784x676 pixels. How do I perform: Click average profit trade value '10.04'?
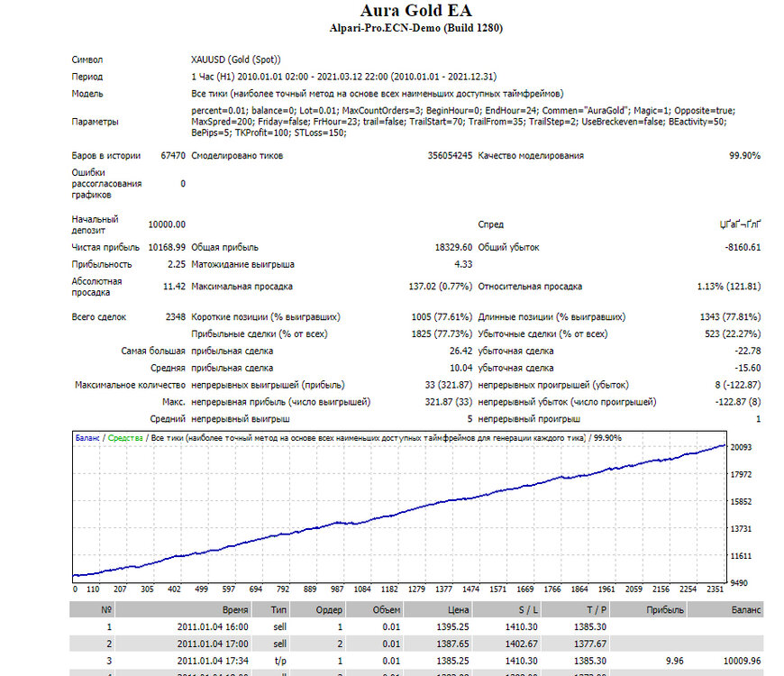click(x=460, y=368)
